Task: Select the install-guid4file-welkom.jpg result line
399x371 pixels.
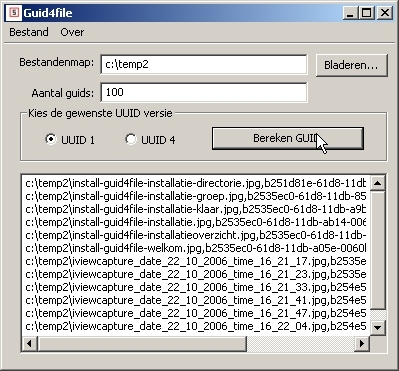Action: pyautogui.click(x=196, y=248)
